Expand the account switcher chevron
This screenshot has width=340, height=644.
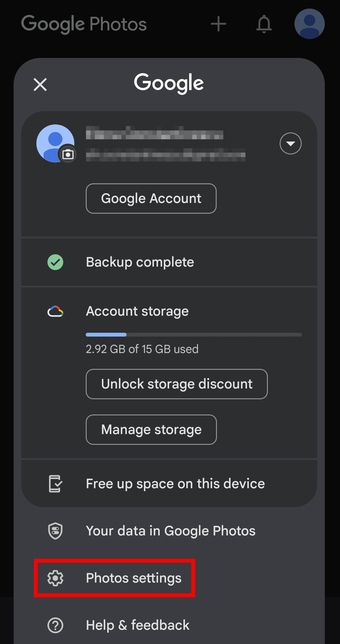tap(290, 143)
